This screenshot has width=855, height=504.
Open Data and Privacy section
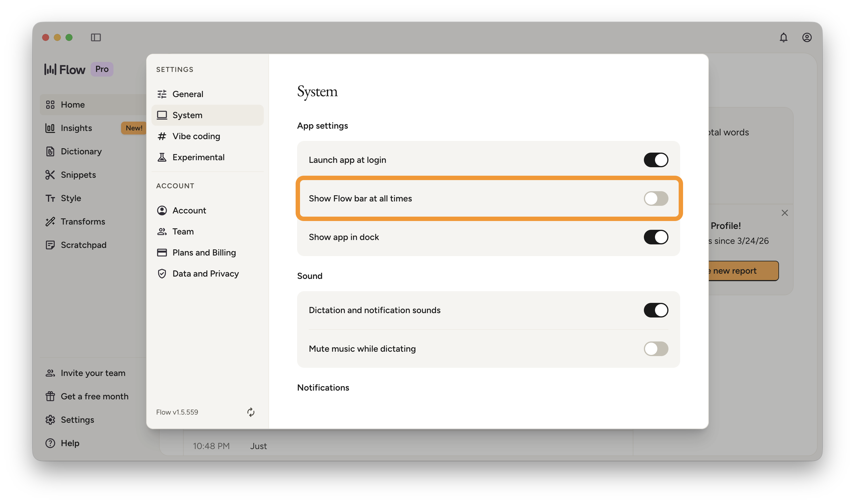coord(208,274)
